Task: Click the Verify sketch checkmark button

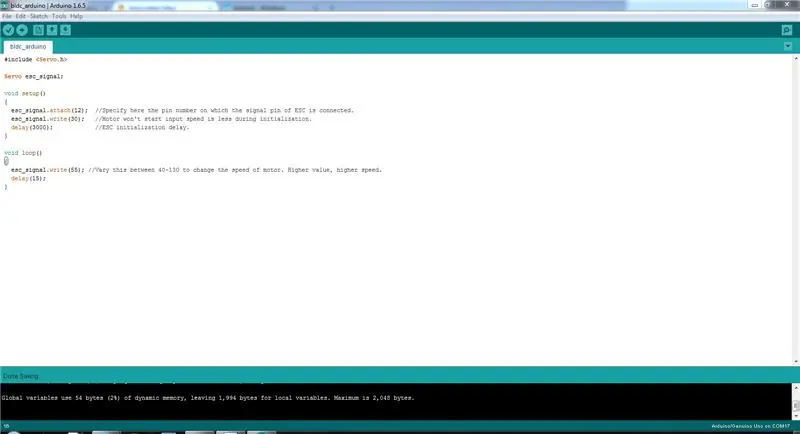Action: 8,30
